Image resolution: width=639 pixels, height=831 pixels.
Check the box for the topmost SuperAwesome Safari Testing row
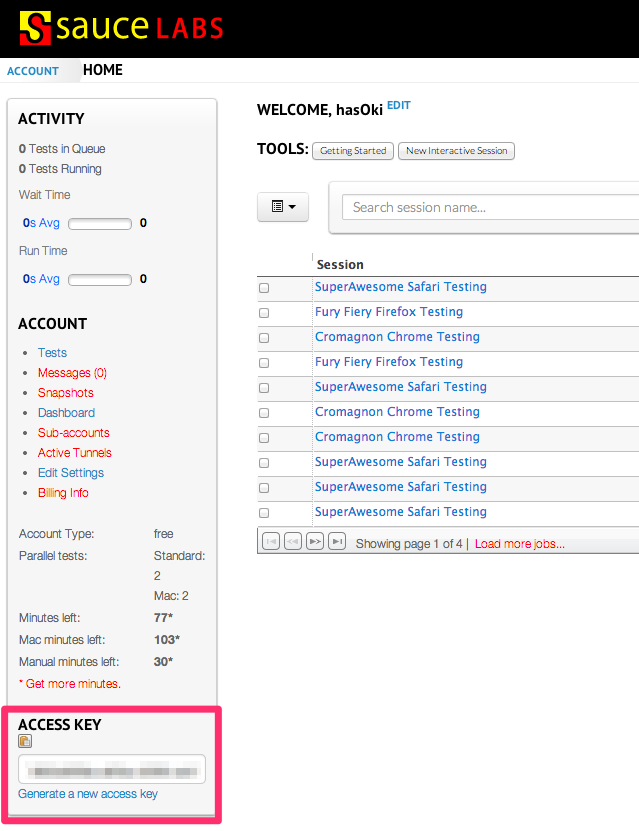pyautogui.click(x=264, y=288)
